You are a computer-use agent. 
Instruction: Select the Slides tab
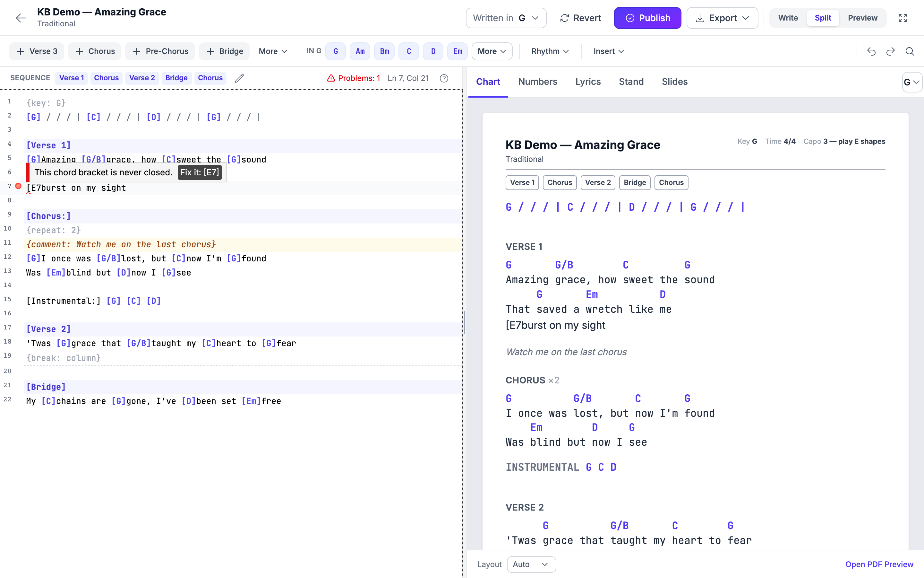tap(675, 82)
